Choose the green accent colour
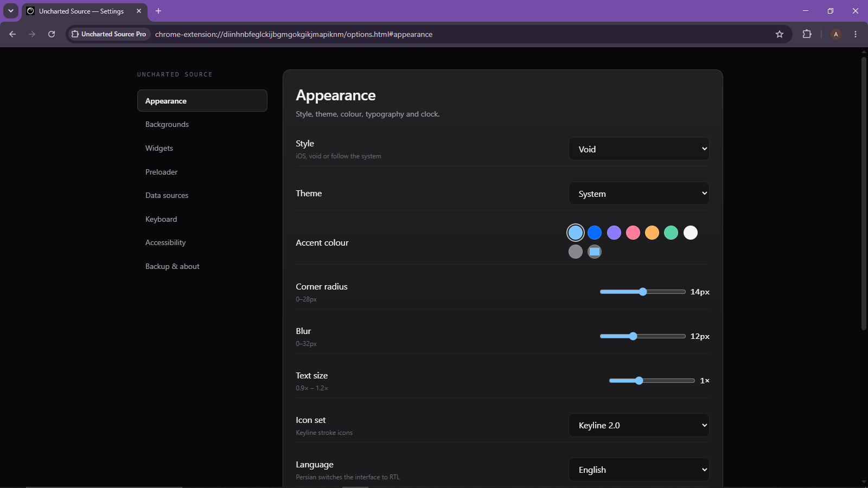This screenshot has width=868, height=488. 671,233
